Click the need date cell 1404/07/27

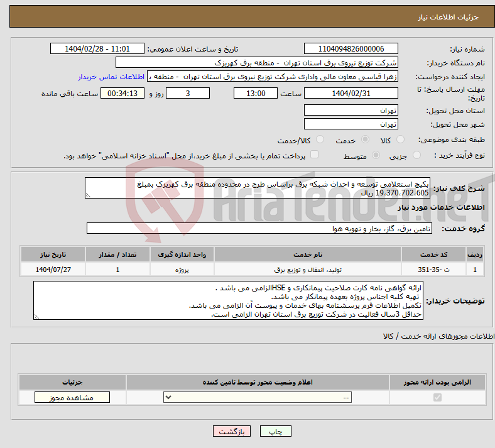click(53, 270)
